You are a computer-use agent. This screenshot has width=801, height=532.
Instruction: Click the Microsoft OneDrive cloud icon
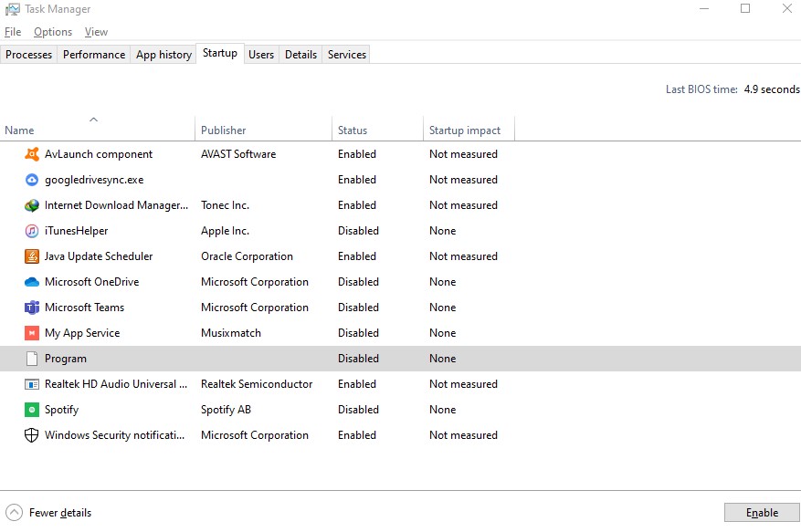click(32, 282)
